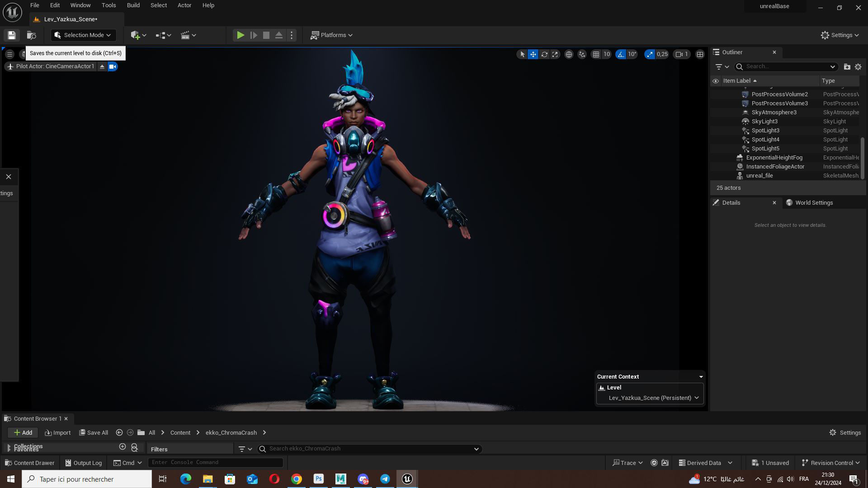Open the Cinematics clapperboard dropdown

click(188, 35)
